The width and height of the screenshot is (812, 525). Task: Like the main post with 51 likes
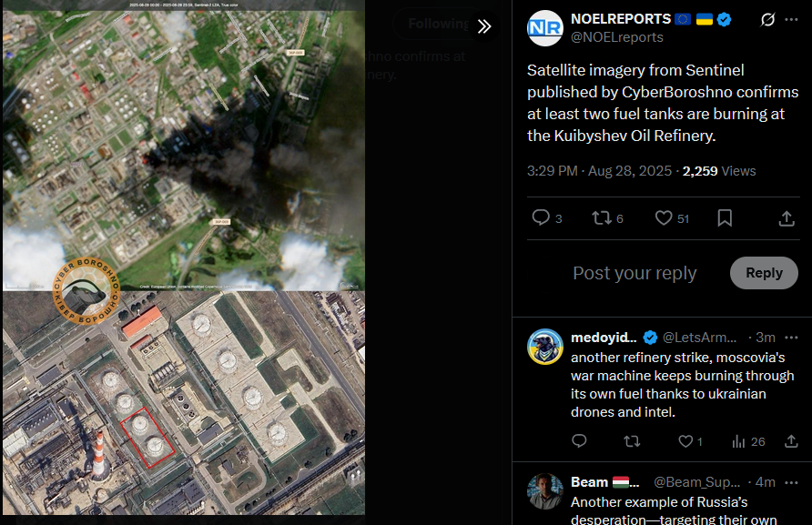664,217
